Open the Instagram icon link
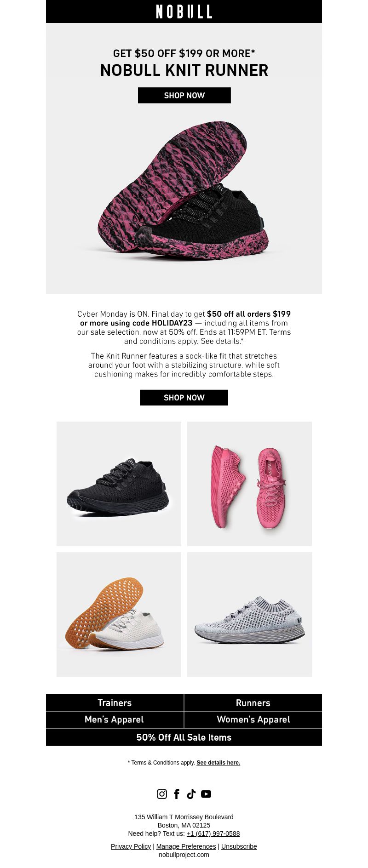Viewport: 368px width, 868px height. click(x=162, y=794)
